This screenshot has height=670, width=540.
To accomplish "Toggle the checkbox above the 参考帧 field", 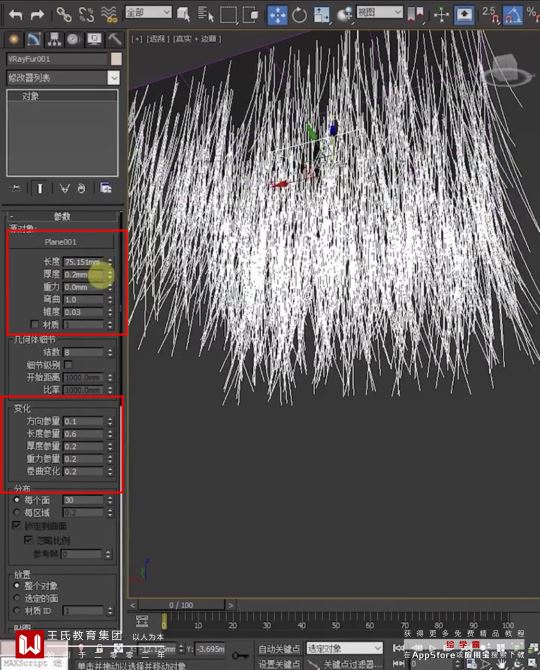I will point(29,540).
